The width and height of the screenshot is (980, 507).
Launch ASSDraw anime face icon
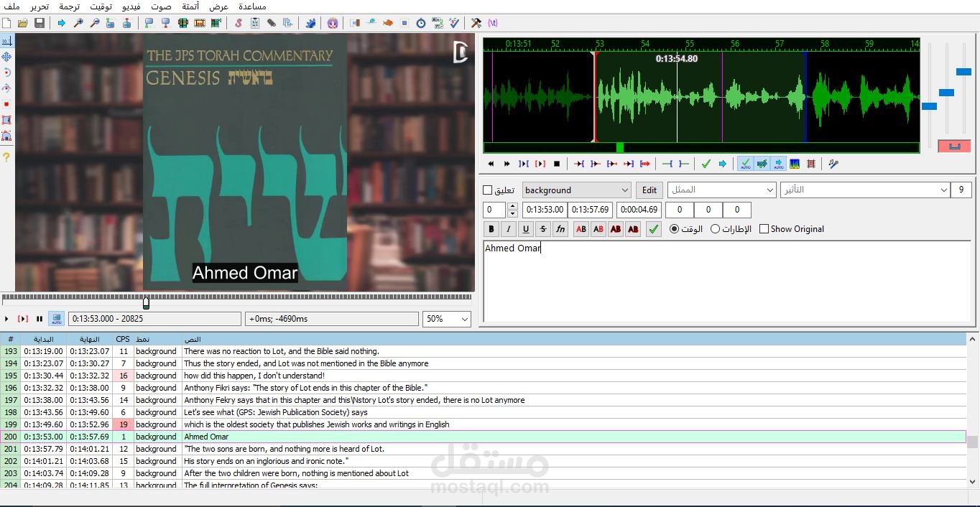point(332,23)
